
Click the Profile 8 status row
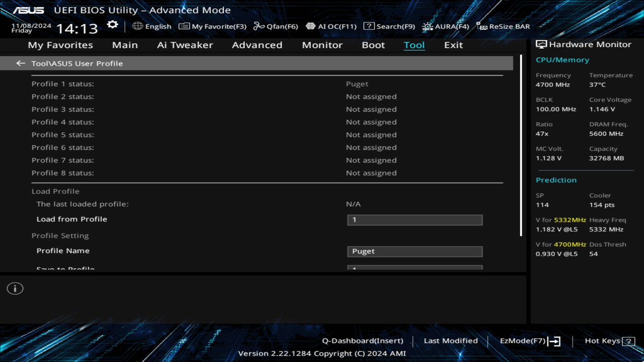tap(267, 173)
